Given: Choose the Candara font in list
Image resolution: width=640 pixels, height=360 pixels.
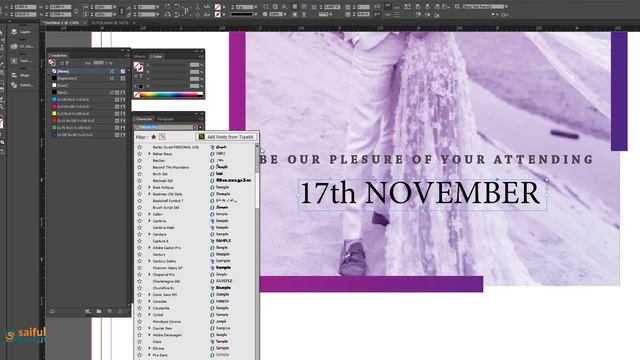Looking at the screenshot, I should 159,234.
